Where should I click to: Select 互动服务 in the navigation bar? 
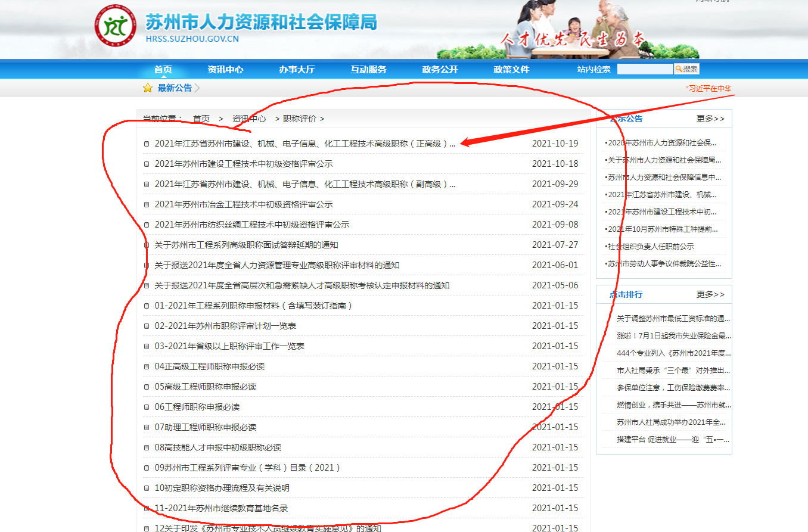point(368,69)
